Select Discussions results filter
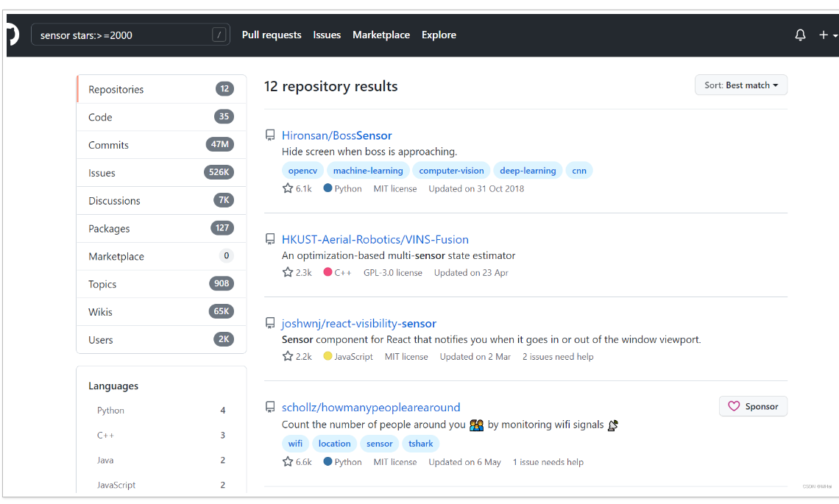839x504 pixels. click(x=162, y=201)
